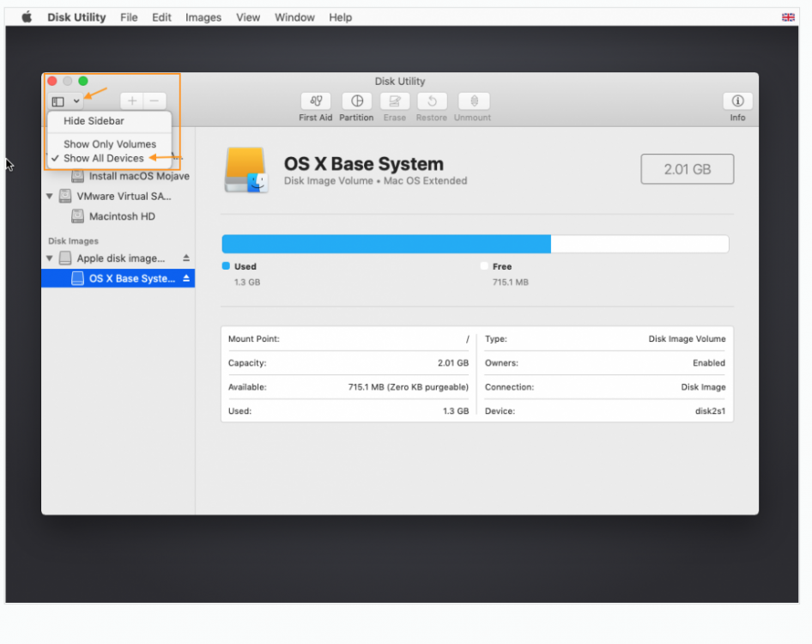Click the Connection Disk Image value
The height and width of the screenshot is (644, 812).
tap(703, 387)
